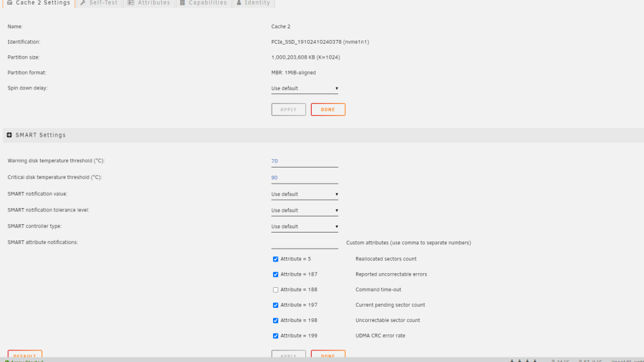Collapse the SMART Settings section icon
Viewport: 644px width, 362px height.
pyautogui.click(x=10, y=135)
